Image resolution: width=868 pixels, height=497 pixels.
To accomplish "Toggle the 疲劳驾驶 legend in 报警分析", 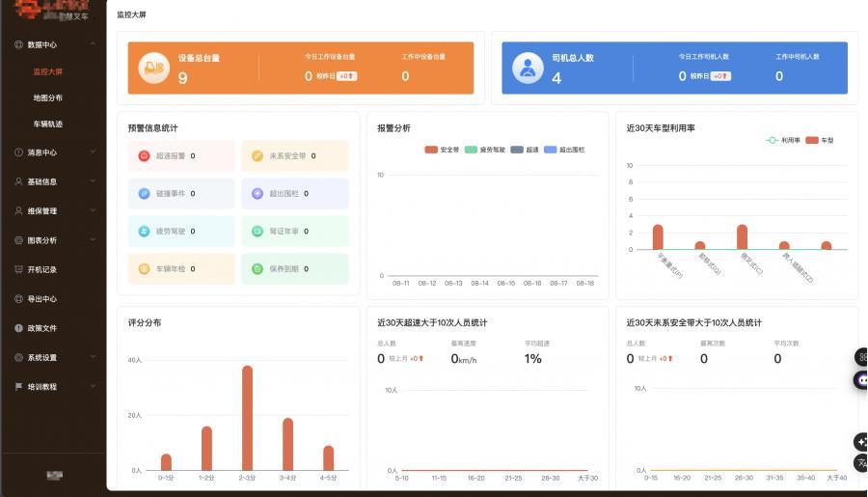I will tap(483, 150).
